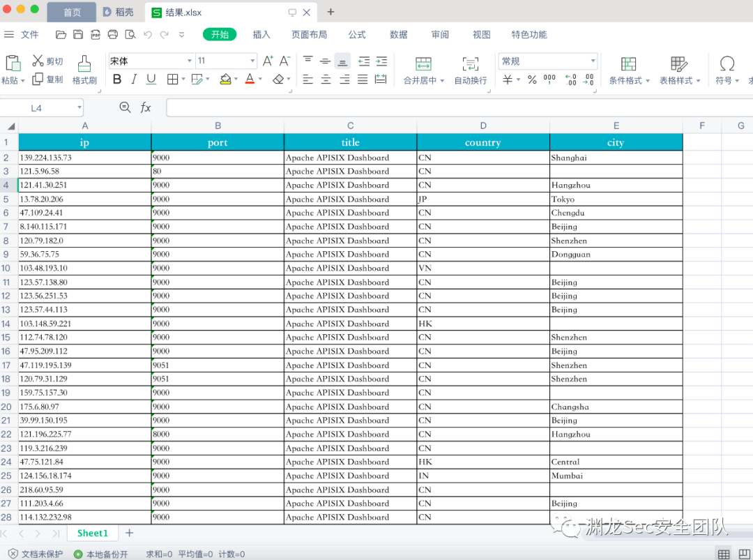Viewport: 753px width, 560px height.
Task: Insert symbol via Omega icon
Action: point(727,63)
